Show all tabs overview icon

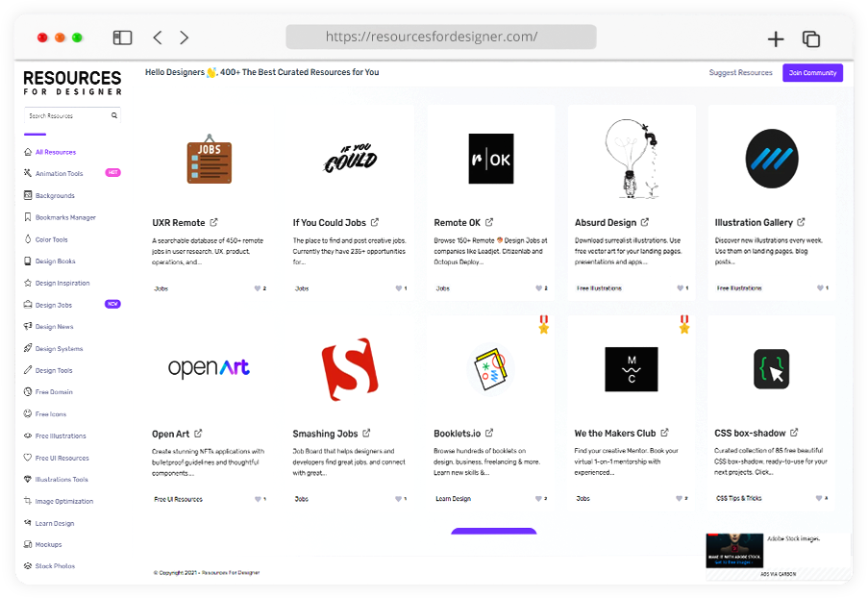[811, 38]
